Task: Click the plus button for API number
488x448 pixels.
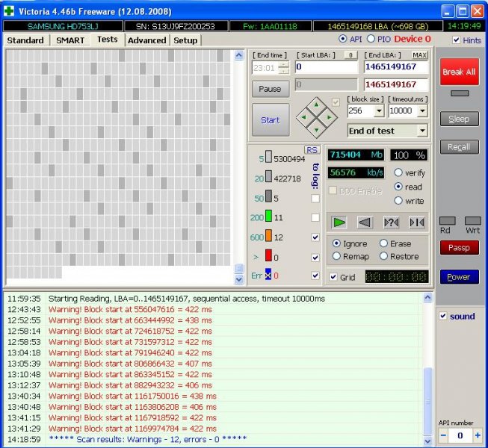Action: [477, 435]
